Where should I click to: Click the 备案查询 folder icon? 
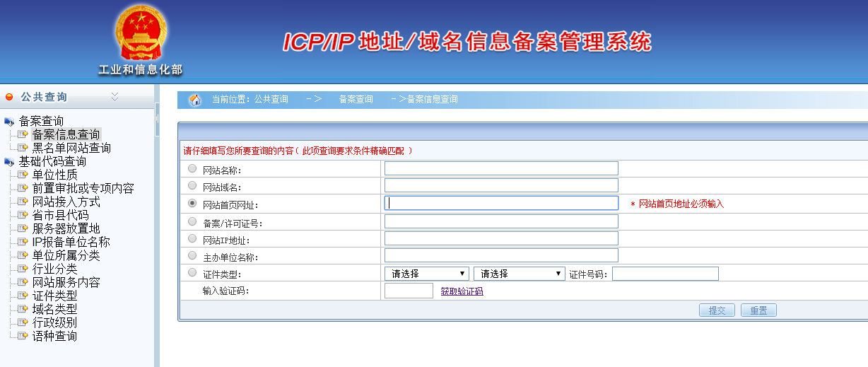coord(9,122)
